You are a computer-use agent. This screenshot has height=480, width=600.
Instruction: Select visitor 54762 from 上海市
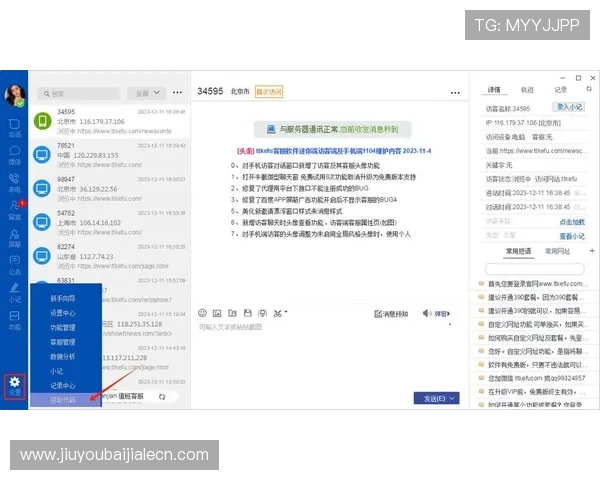(109, 222)
